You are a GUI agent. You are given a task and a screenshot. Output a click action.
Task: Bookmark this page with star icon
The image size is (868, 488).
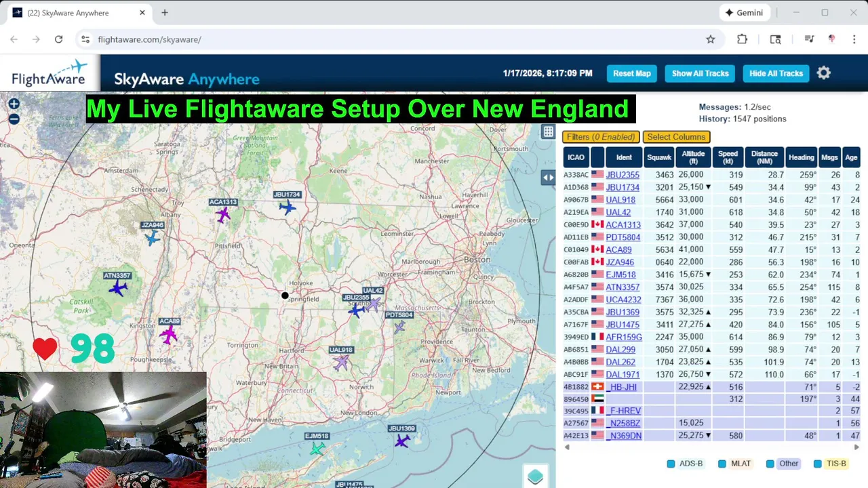click(711, 39)
